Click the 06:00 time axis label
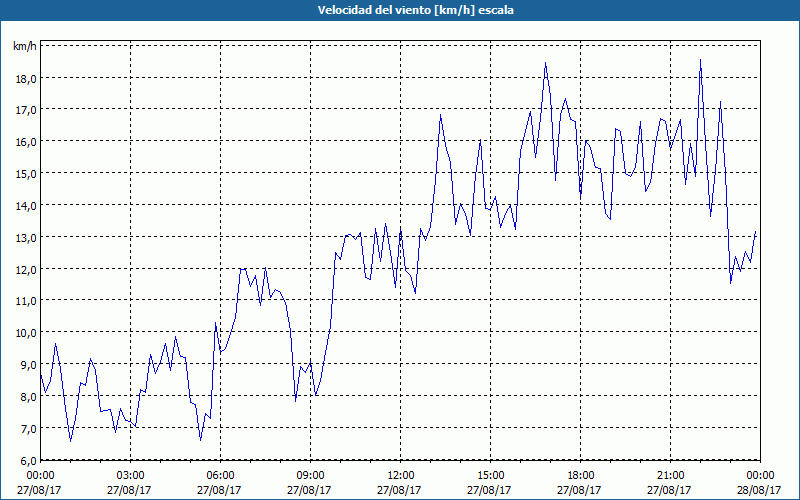The image size is (800, 500). [x=220, y=476]
